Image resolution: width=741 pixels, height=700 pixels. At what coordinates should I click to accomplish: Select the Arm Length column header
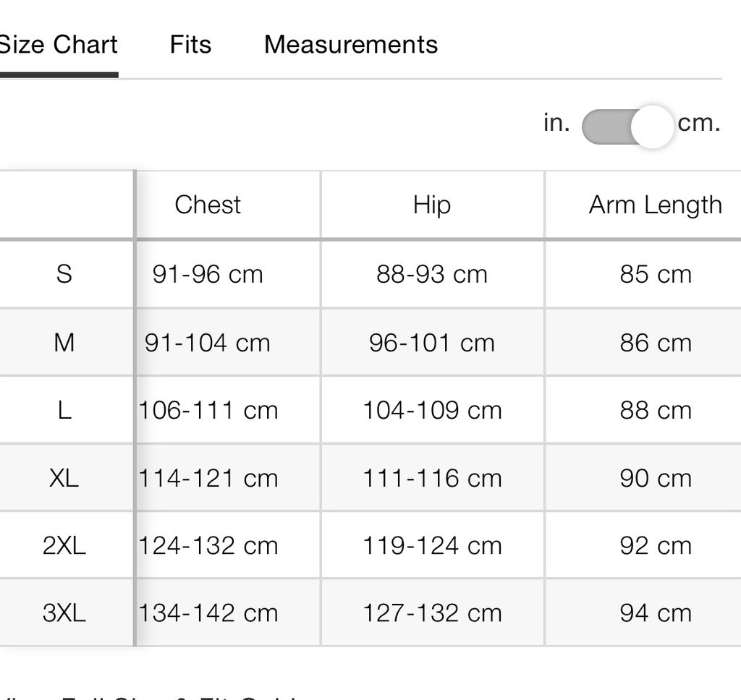656,205
